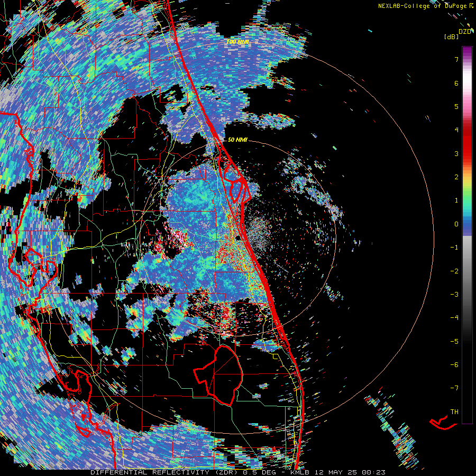This screenshot has width=476, height=476.
Task: Click the -7 value on the color scale
Action: pyautogui.click(x=454, y=388)
